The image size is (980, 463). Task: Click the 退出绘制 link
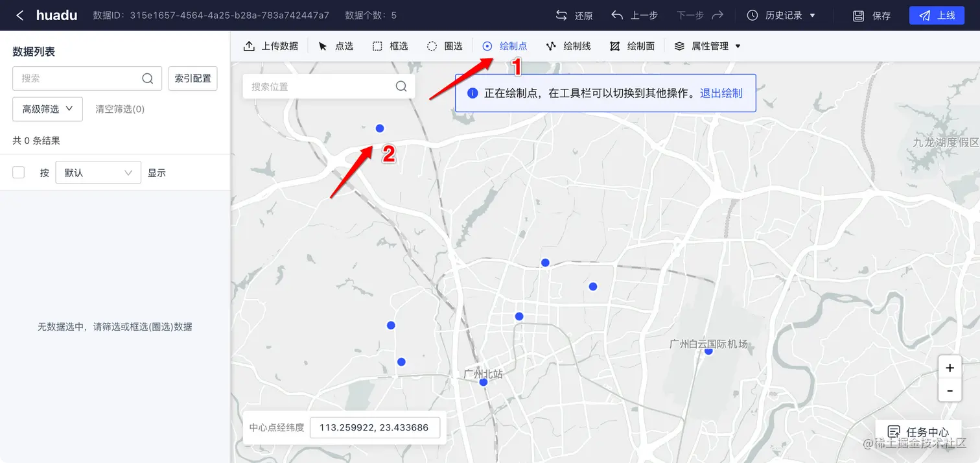point(721,93)
